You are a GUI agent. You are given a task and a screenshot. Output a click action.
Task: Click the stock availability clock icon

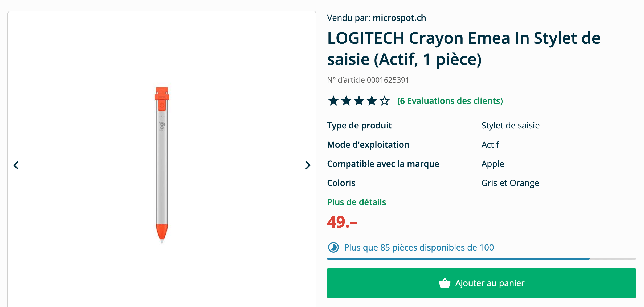click(333, 247)
